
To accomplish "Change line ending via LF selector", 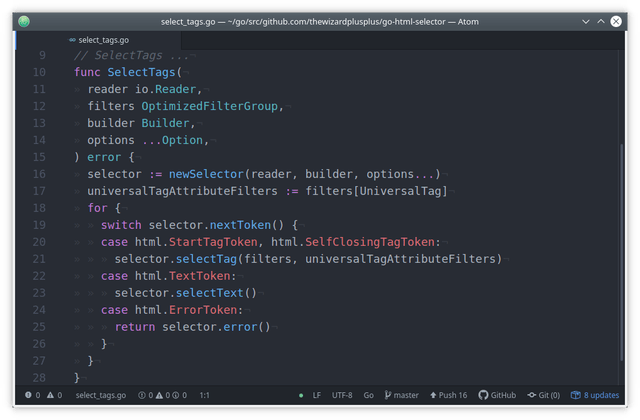I will pyautogui.click(x=317, y=395).
